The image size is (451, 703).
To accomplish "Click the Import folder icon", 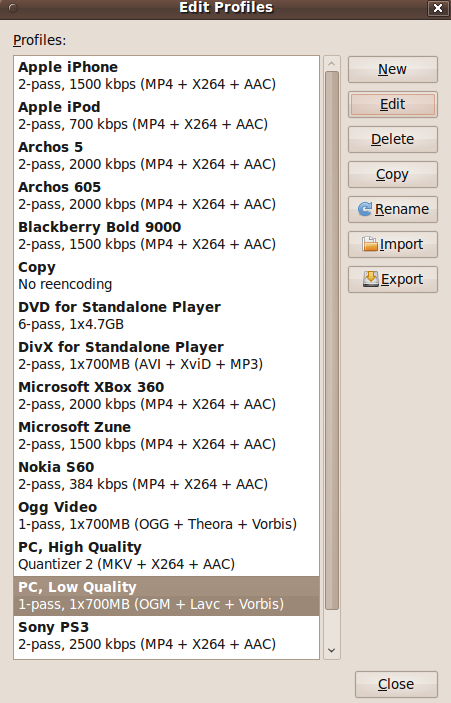I will (370, 244).
